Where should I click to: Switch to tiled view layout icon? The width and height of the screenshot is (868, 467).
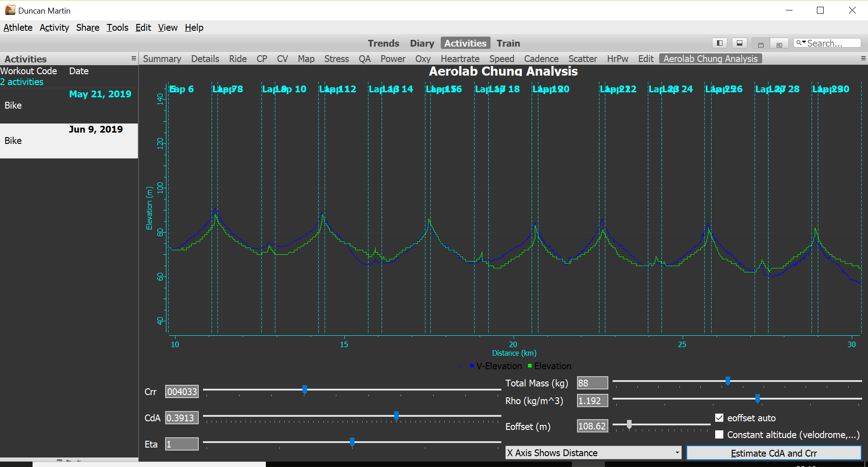click(779, 44)
